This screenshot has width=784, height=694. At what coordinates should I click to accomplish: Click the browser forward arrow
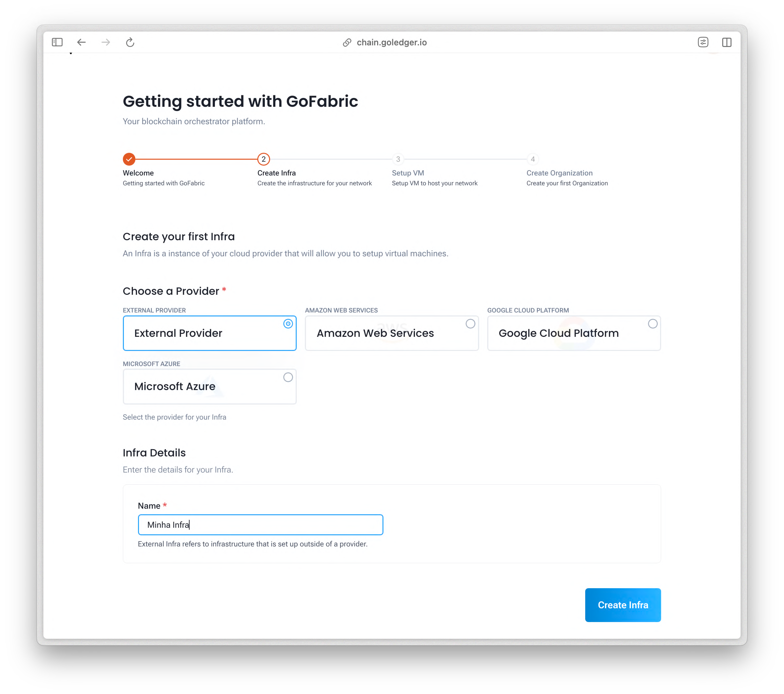coord(105,42)
